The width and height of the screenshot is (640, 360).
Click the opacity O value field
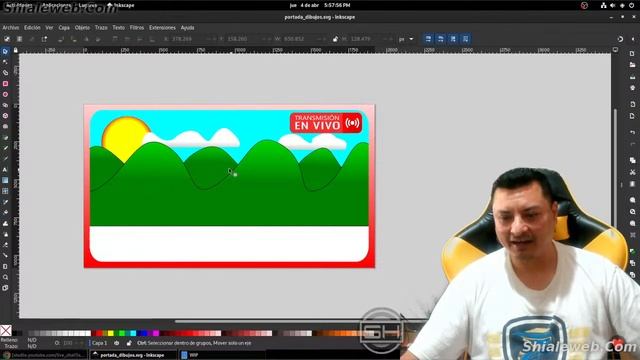[x=69, y=343]
